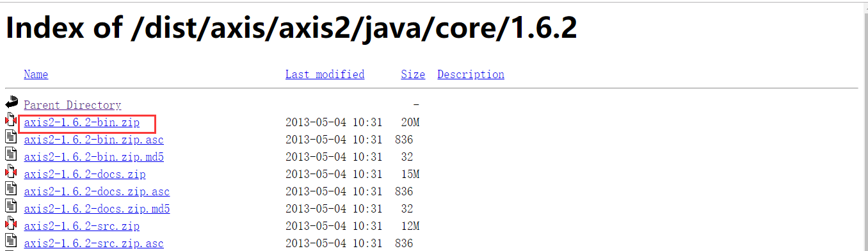
Task: Sort listing by the Name column
Action: click(x=36, y=74)
